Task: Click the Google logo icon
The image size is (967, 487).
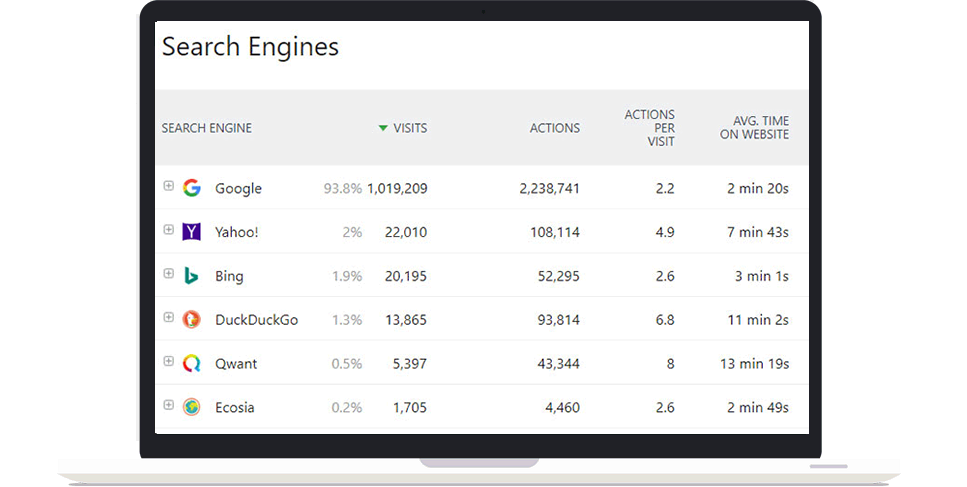Action: (192, 188)
